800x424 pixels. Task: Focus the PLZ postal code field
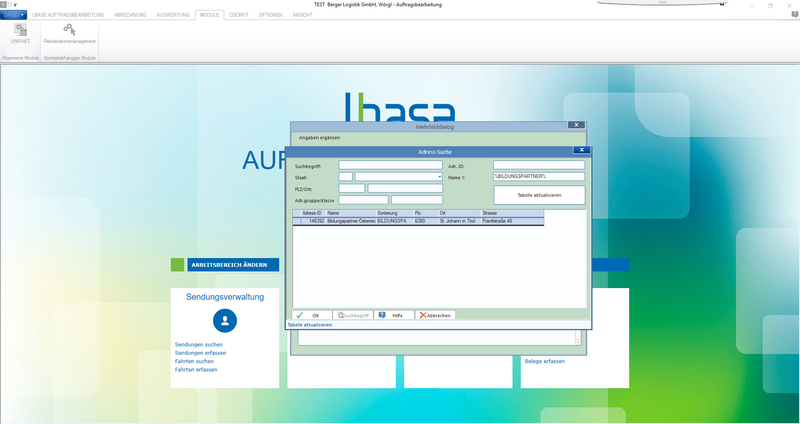point(352,188)
